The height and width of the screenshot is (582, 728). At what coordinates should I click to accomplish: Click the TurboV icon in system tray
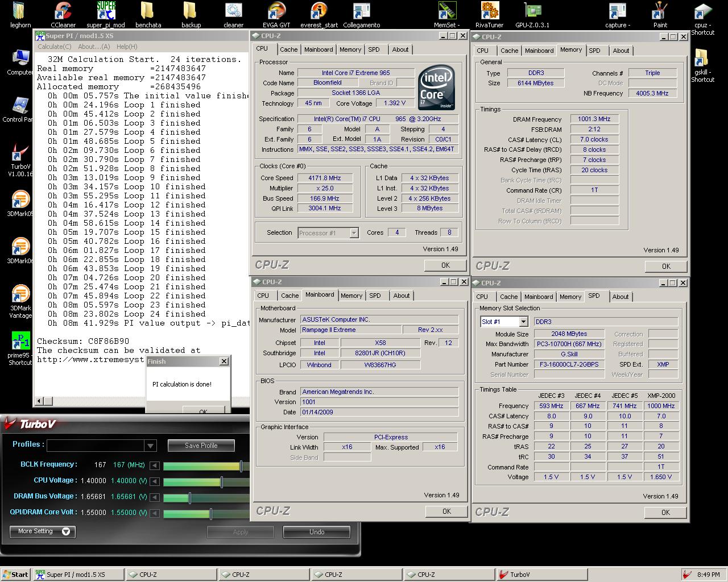688,575
